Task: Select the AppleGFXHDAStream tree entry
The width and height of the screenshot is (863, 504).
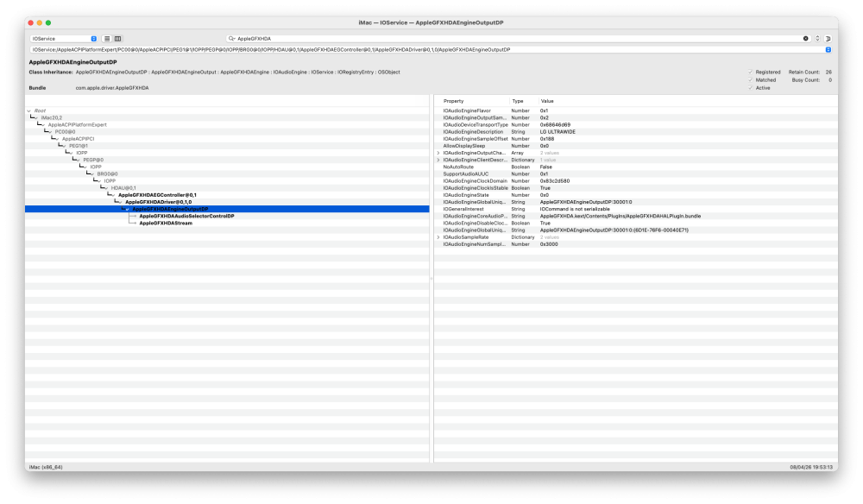Action: click(x=166, y=224)
